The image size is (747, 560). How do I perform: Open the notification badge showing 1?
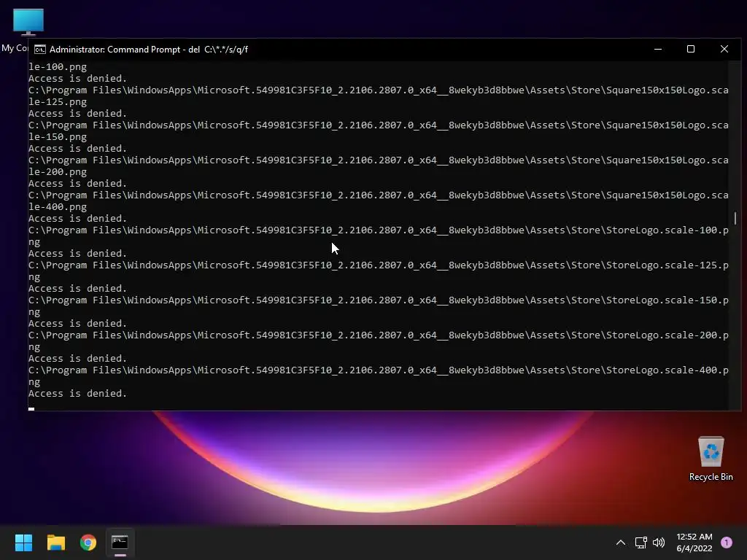727,542
